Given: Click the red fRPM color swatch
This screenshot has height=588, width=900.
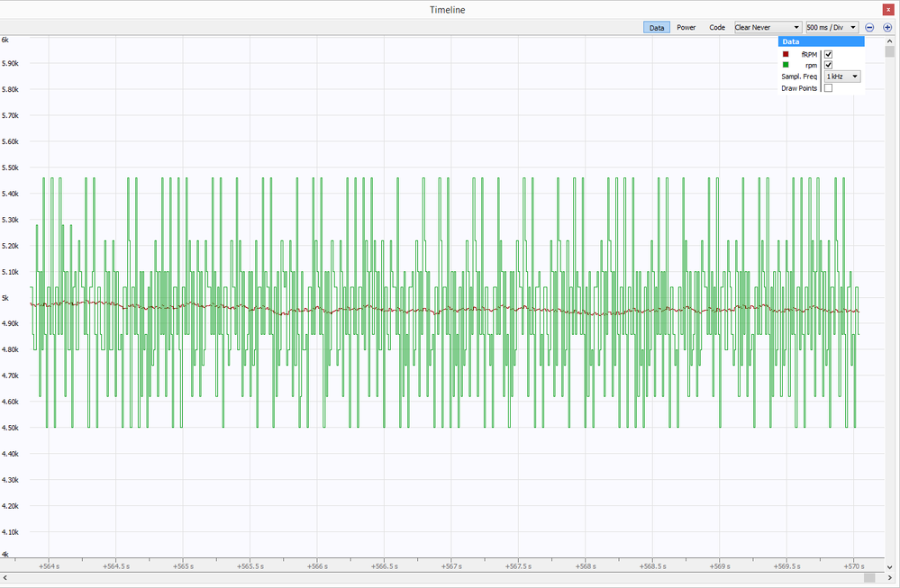Looking at the screenshot, I should [x=786, y=55].
